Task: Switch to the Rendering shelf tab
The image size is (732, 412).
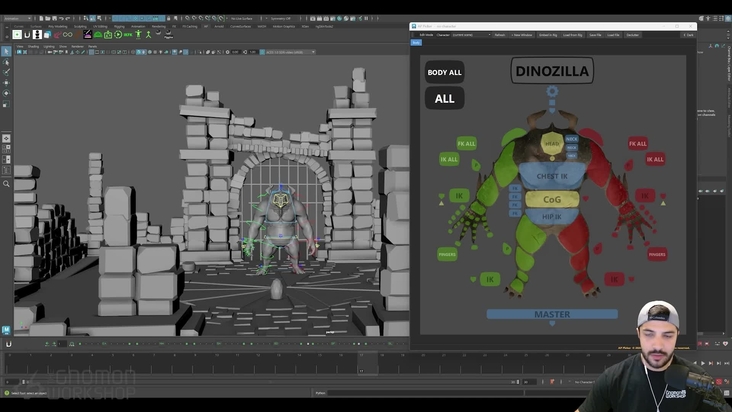Action: 158,27
